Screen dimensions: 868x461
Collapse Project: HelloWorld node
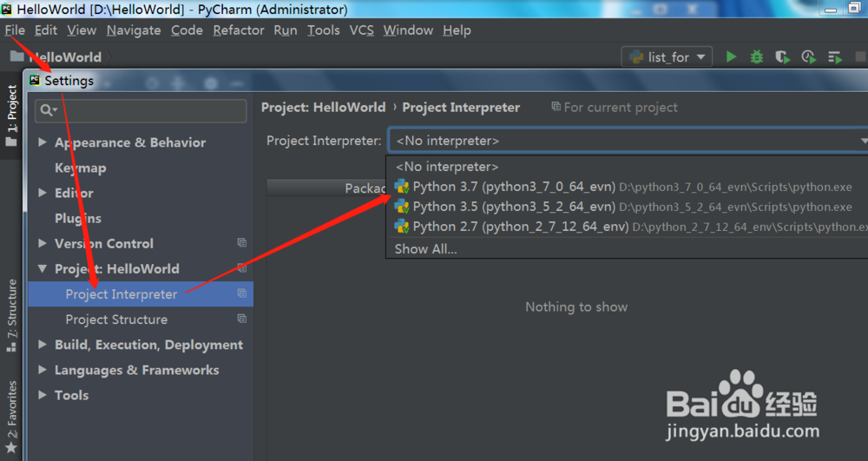pos(42,268)
